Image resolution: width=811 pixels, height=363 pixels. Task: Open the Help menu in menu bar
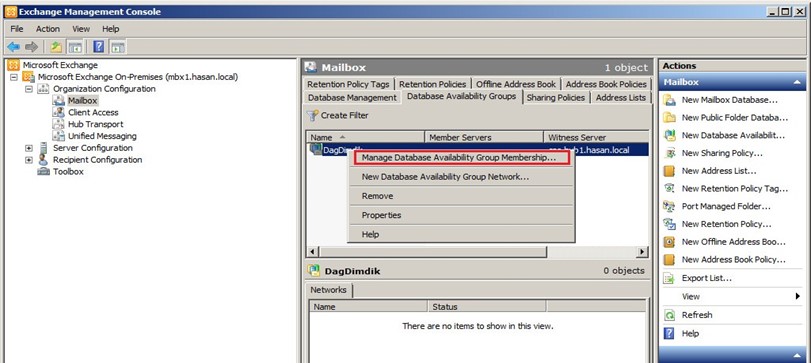click(110, 29)
